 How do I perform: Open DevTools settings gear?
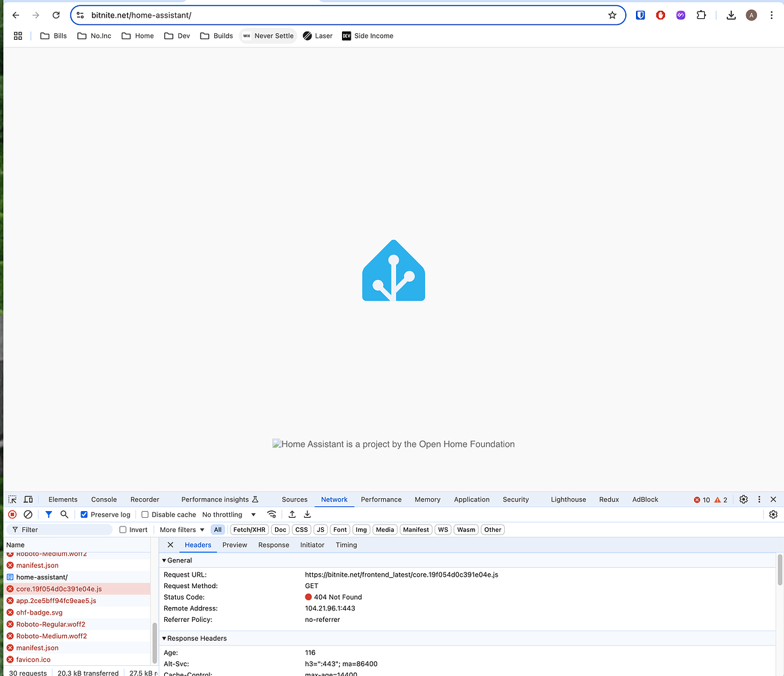pos(743,499)
